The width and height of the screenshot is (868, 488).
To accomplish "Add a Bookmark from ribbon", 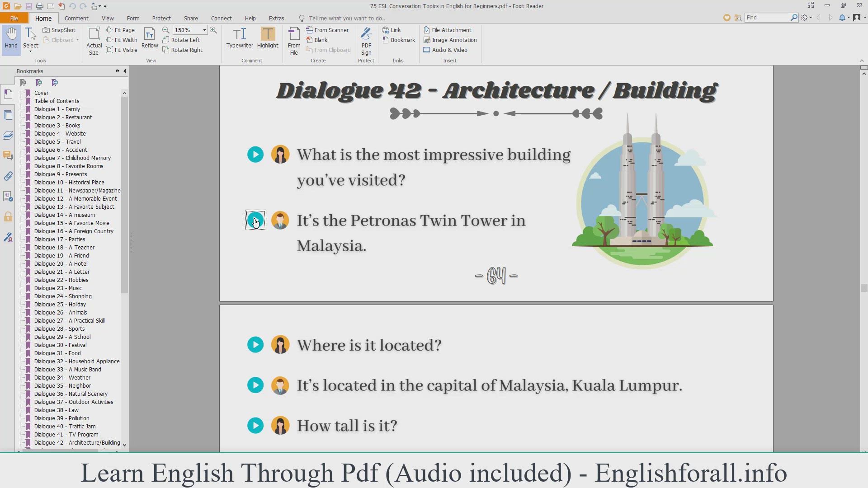I will [399, 40].
